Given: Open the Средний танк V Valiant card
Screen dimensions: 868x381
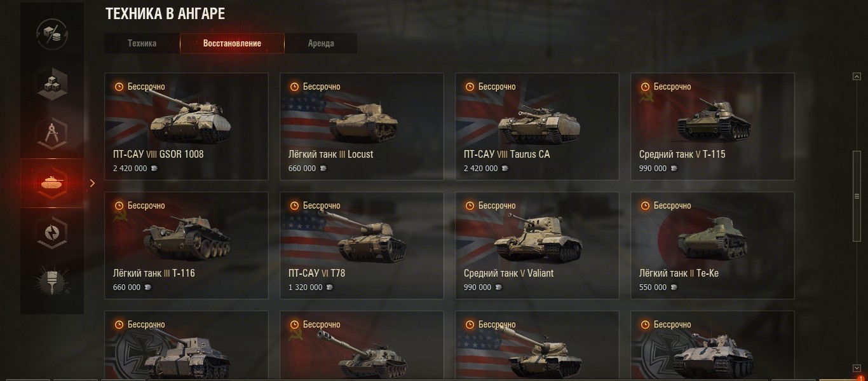Looking at the screenshot, I should 537,246.
